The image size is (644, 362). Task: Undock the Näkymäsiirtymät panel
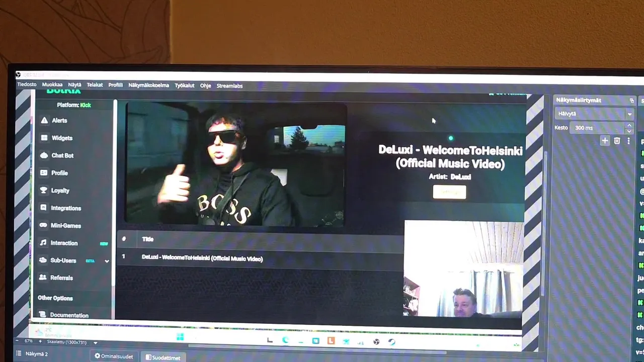pos(631,101)
